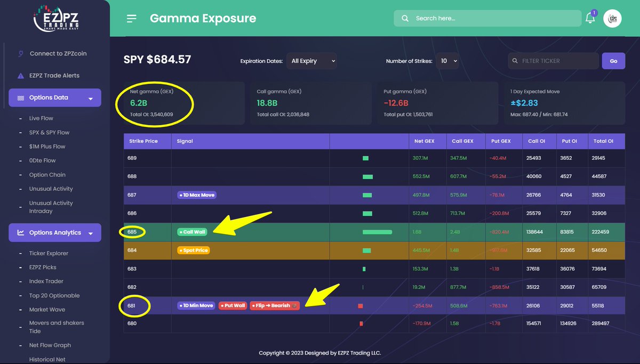Click the Options Data list icon
Image resolution: width=640 pixels, height=364 pixels.
click(x=21, y=98)
